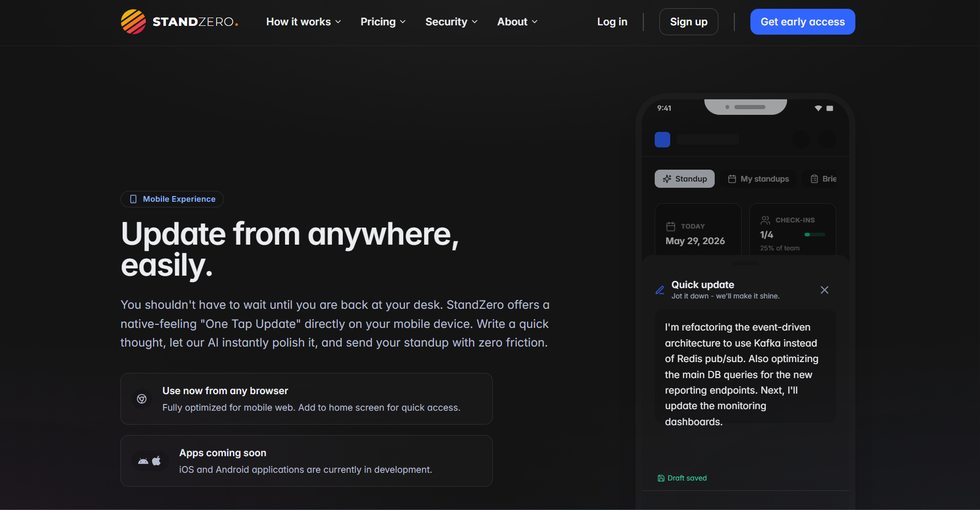Click the blue app square in phone header
This screenshot has height=510, width=980.
[662, 140]
